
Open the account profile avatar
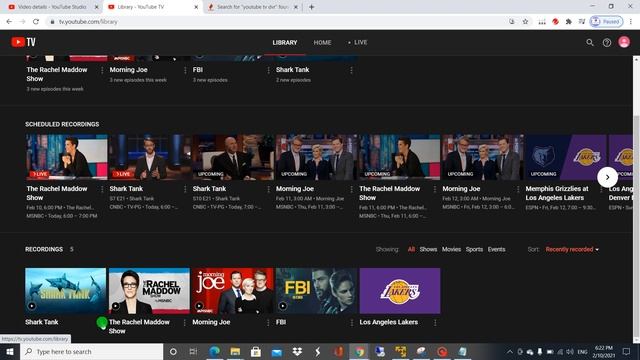624,42
